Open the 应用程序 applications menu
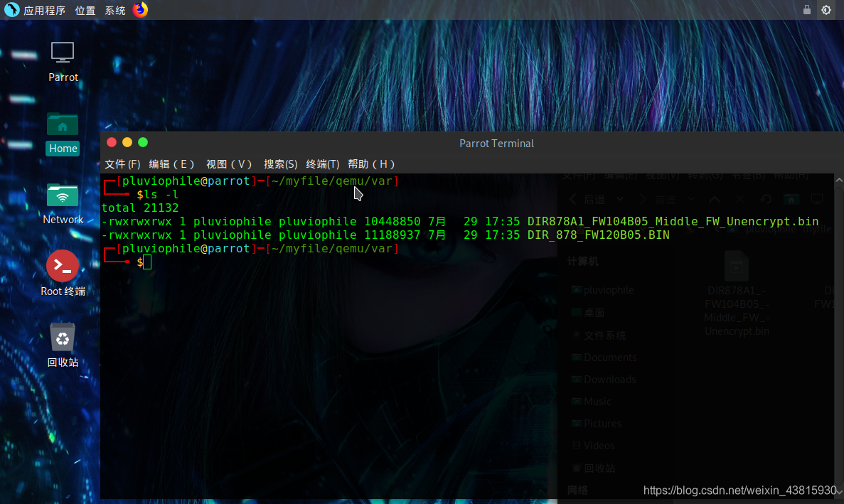The image size is (844, 504). [x=45, y=10]
